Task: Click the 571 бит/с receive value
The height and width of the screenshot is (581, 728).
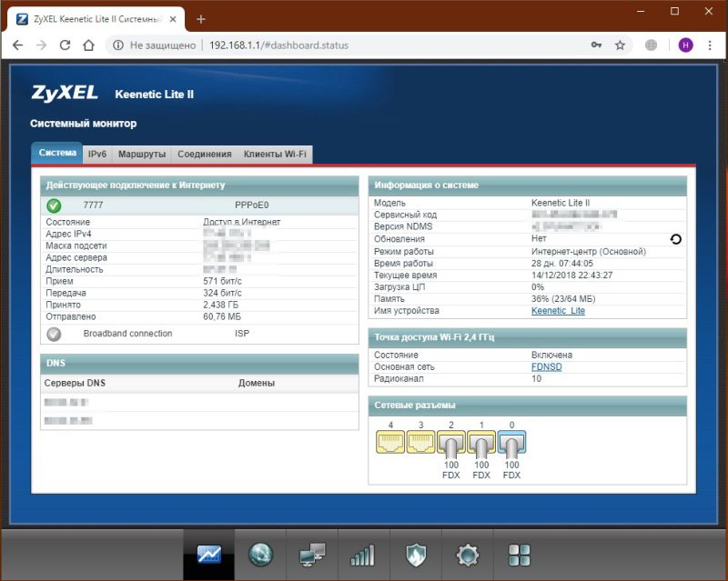Action: (x=222, y=281)
